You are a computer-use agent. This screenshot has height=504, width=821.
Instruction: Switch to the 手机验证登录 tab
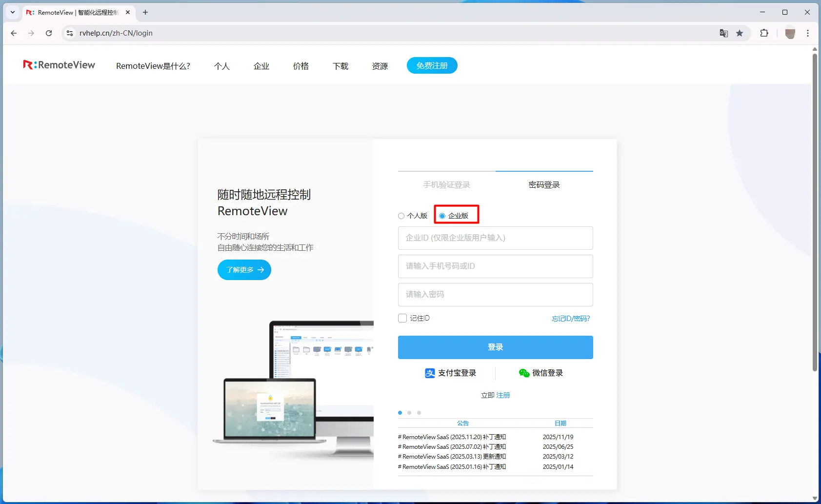coord(446,184)
